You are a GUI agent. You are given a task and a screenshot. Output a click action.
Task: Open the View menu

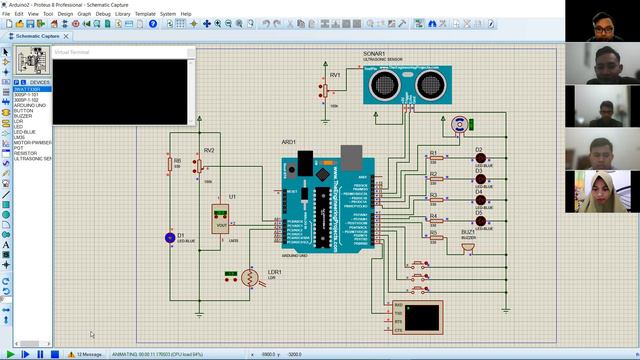click(33, 14)
